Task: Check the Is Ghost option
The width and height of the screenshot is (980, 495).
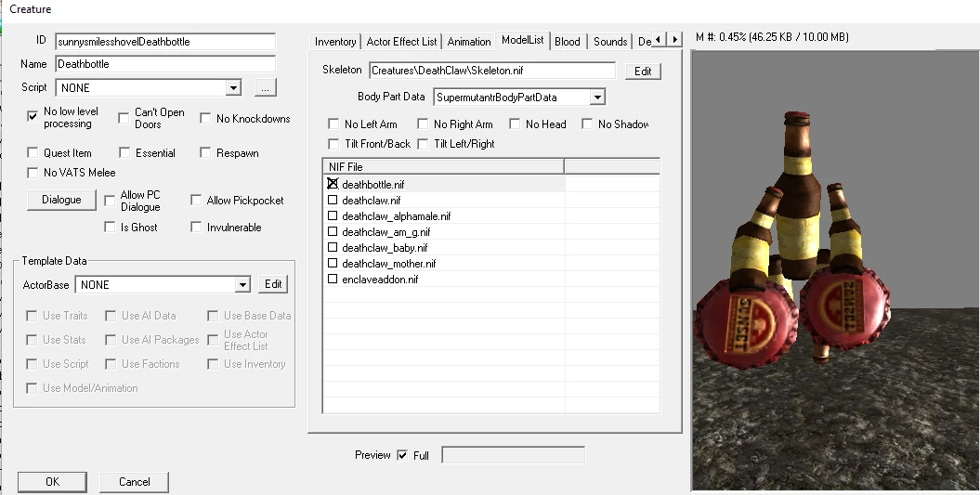Action: pyautogui.click(x=110, y=227)
